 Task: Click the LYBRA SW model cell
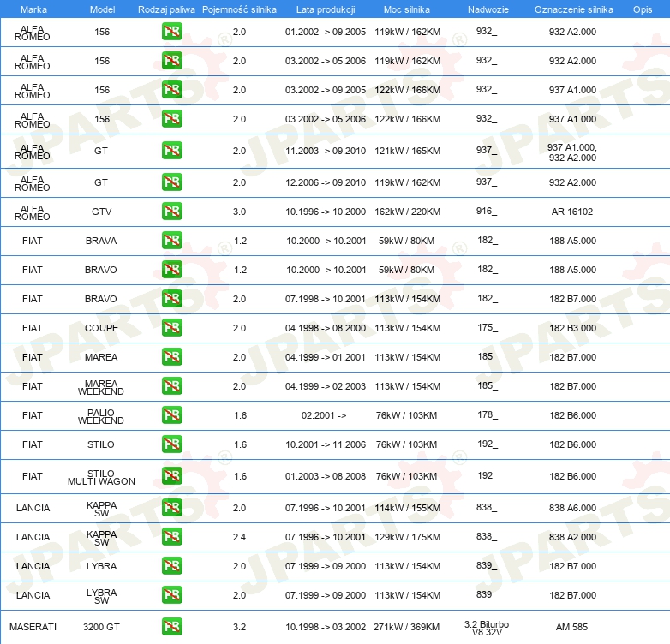[x=101, y=596]
